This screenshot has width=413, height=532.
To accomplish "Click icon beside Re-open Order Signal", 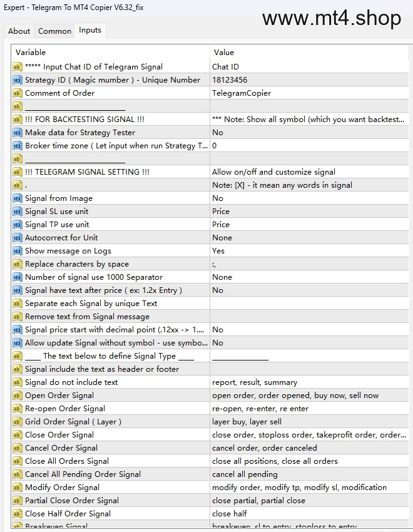I will tap(17, 409).
